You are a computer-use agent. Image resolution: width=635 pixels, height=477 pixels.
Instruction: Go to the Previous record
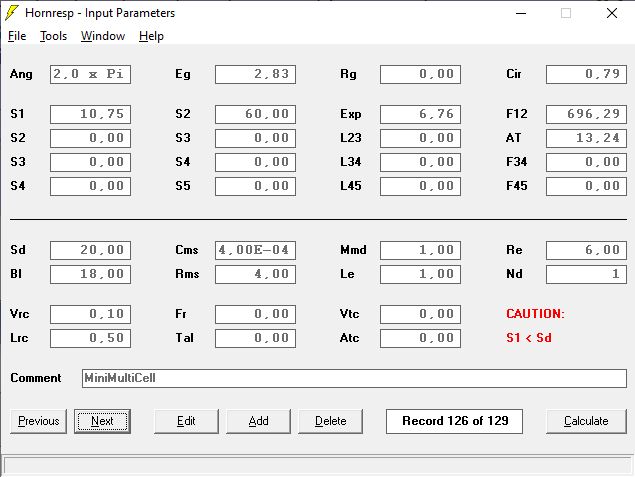(38, 421)
